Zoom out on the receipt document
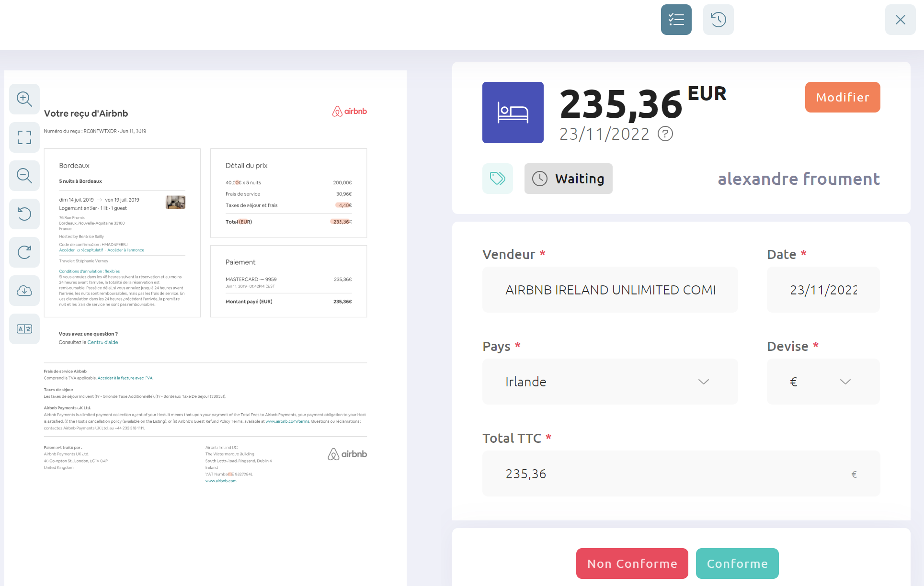Image resolution: width=924 pixels, height=586 pixels. tap(24, 176)
